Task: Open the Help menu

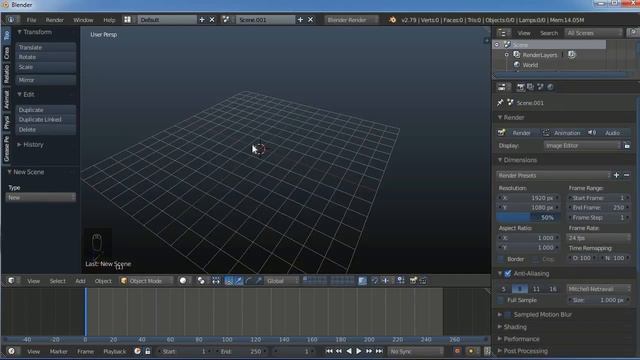Action: click(x=109, y=20)
